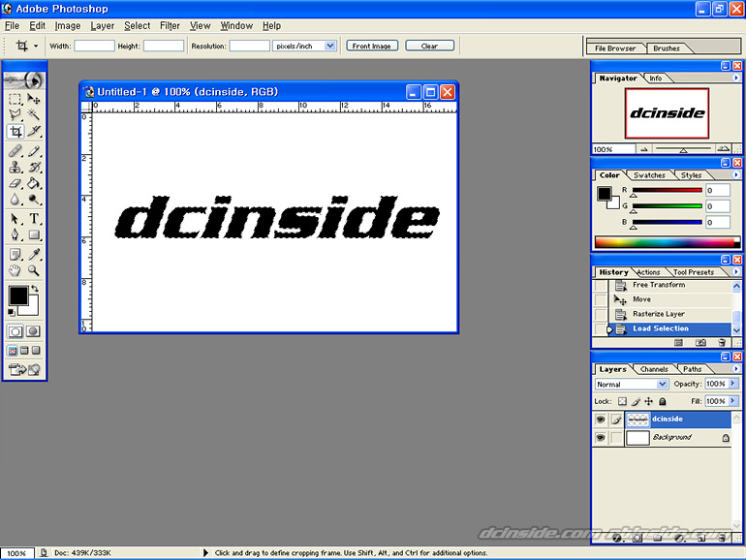Screen dimensions: 746x560
Task: Open the Layers panel menu
Action: point(735,369)
